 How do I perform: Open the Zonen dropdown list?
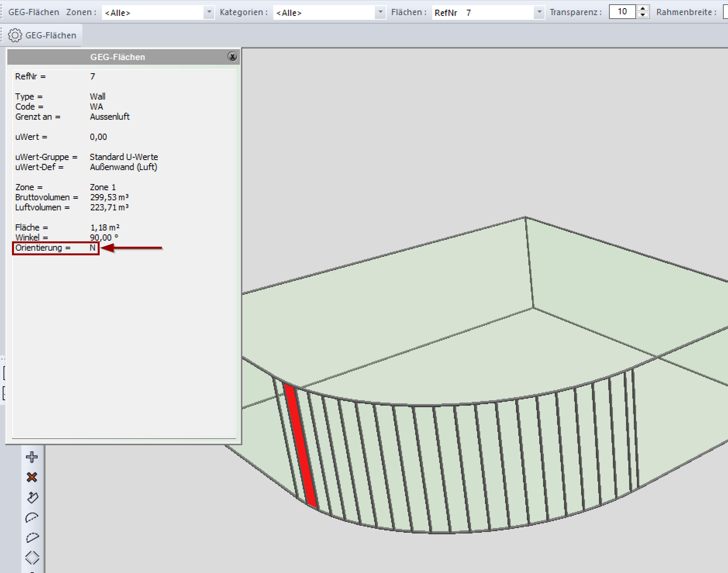pos(209,12)
